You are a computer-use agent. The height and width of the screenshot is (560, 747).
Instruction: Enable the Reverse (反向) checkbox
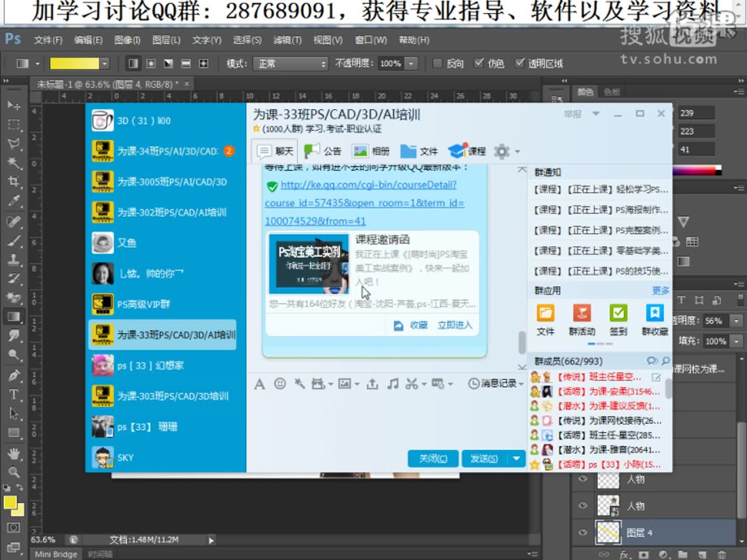(x=437, y=63)
